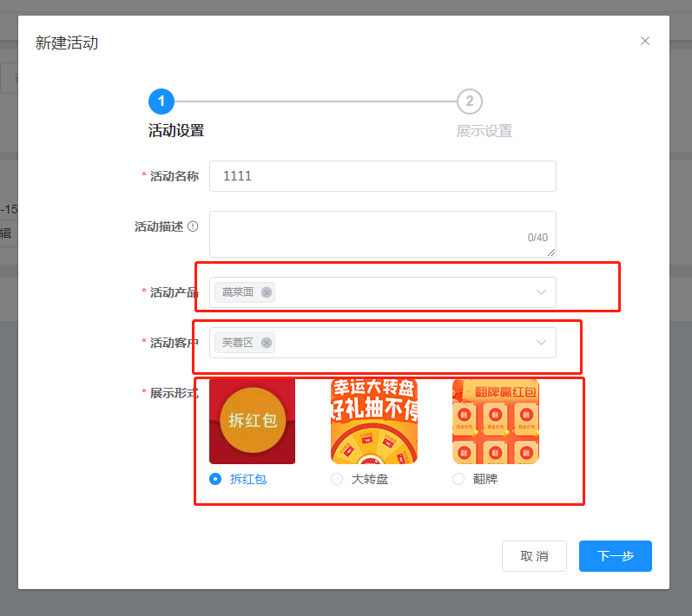Viewport: 692px width, 616px height.
Task: Select the 翻牌 radio button
Action: tap(458, 479)
